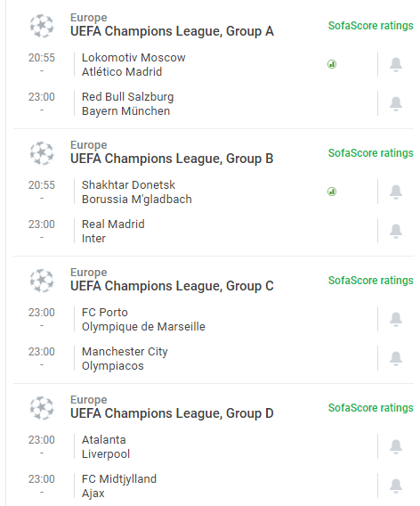This screenshot has height=506, width=420.
Task: Click bell icon for FC Midtjylland match
Action: click(x=395, y=486)
